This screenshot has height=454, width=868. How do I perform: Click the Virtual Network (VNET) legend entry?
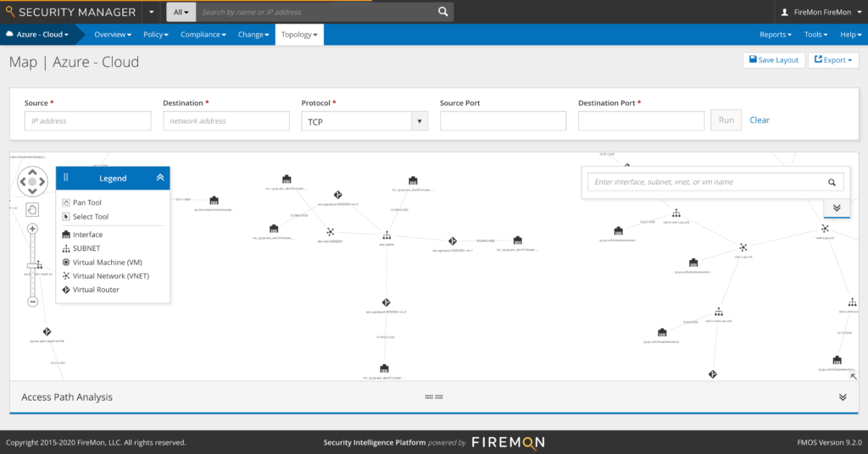(105, 276)
